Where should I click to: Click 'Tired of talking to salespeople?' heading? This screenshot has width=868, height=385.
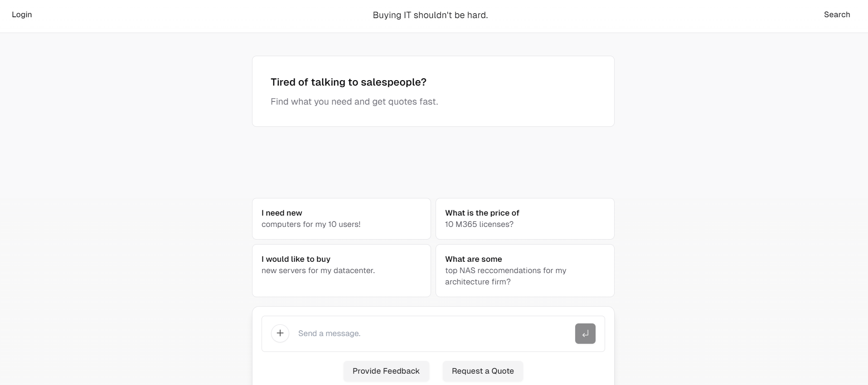point(348,82)
